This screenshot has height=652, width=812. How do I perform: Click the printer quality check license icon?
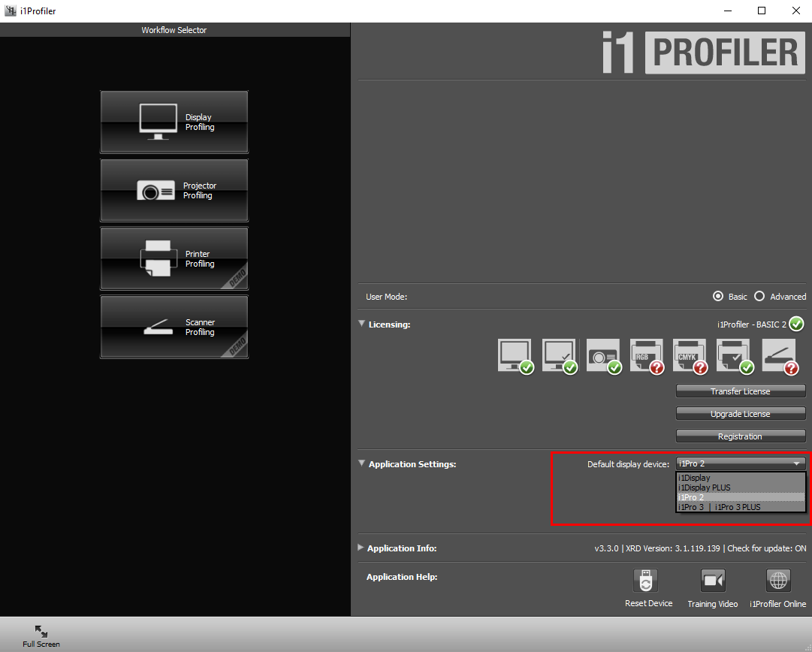coord(735,356)
